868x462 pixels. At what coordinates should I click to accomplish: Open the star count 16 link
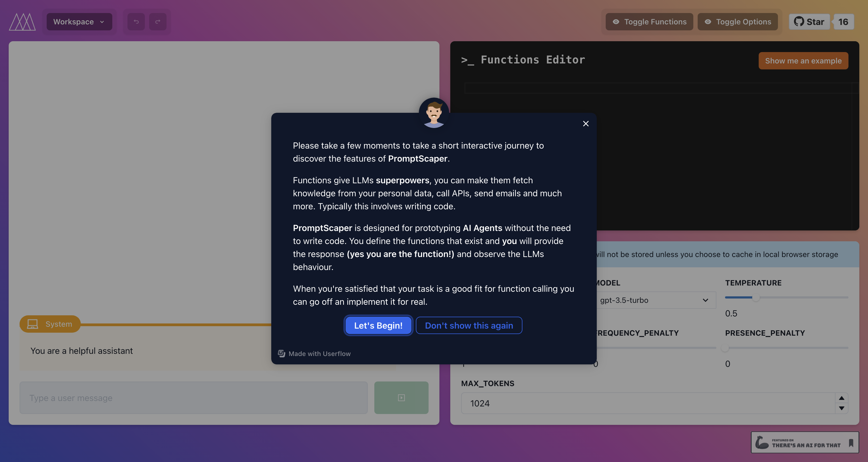(x=843, y=22)
